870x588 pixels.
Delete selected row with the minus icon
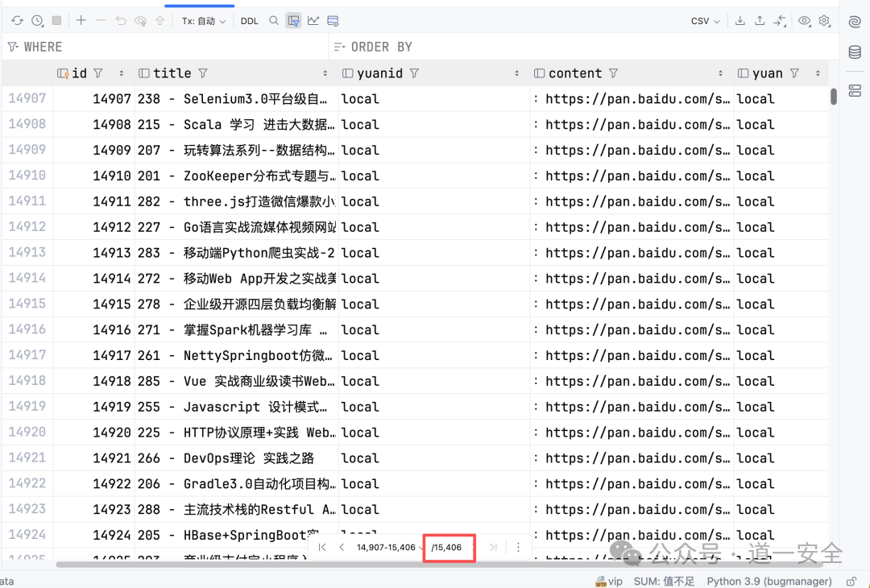pyautogui.click(x=101, y=20)
